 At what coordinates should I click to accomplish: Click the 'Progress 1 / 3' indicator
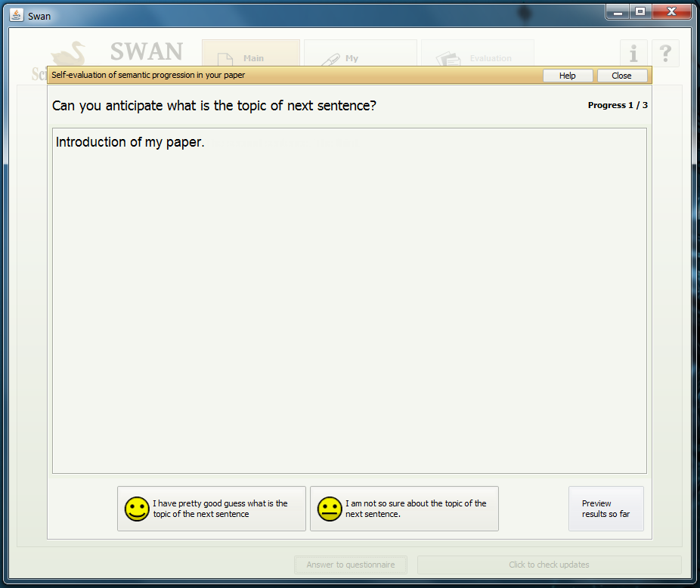click(618, 105)
